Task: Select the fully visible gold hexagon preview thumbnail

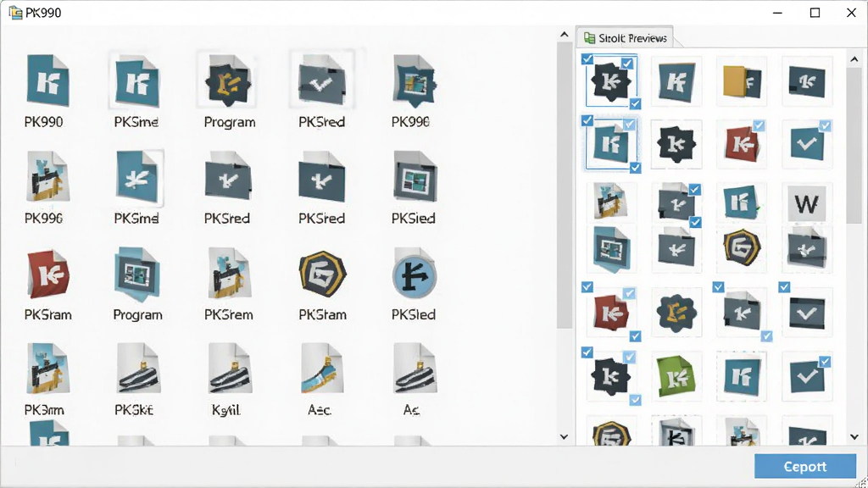Action: tap(742, 247)
